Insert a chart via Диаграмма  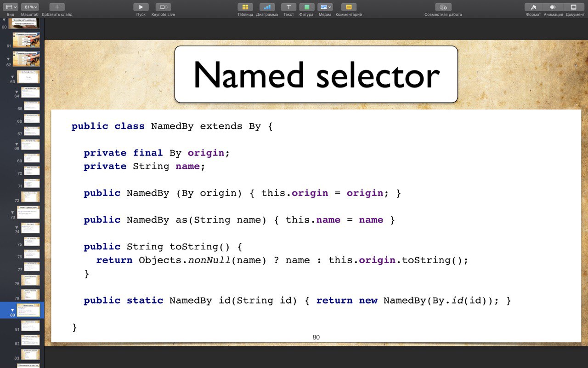tap(267, 7)
